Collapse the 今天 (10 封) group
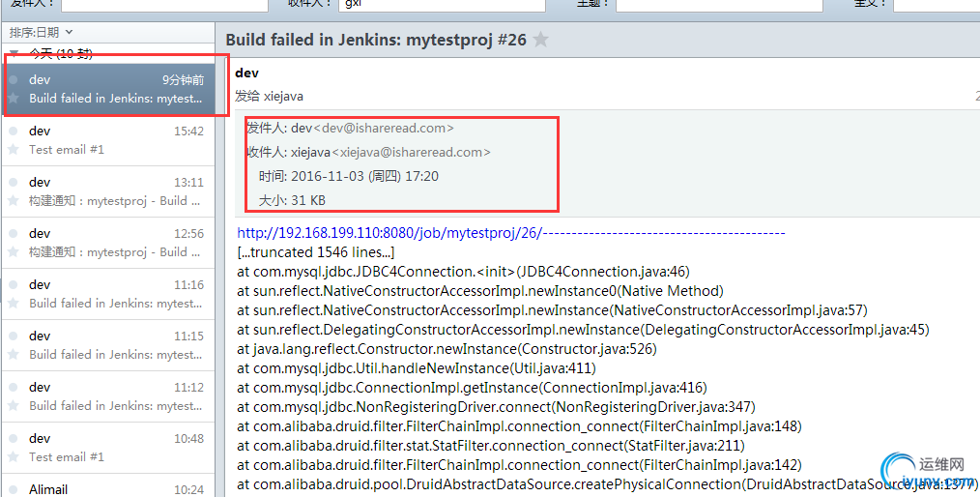The width and height of the screenshot is (980, 497). point(14,54)
